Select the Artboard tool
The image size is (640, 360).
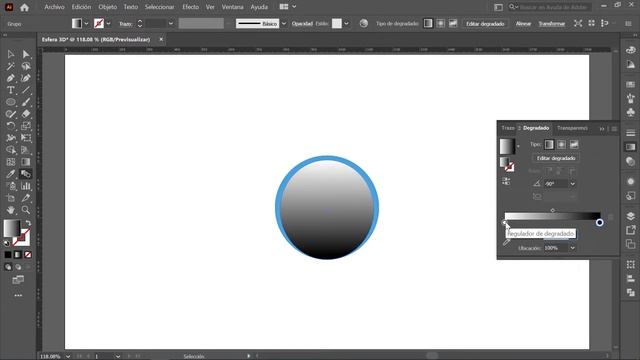11,198
